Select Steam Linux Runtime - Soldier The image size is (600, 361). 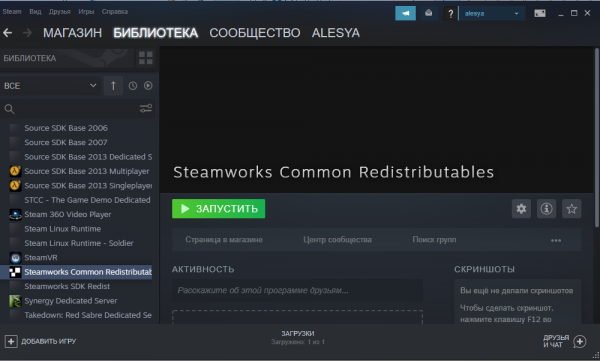click(x=79, y=243)
